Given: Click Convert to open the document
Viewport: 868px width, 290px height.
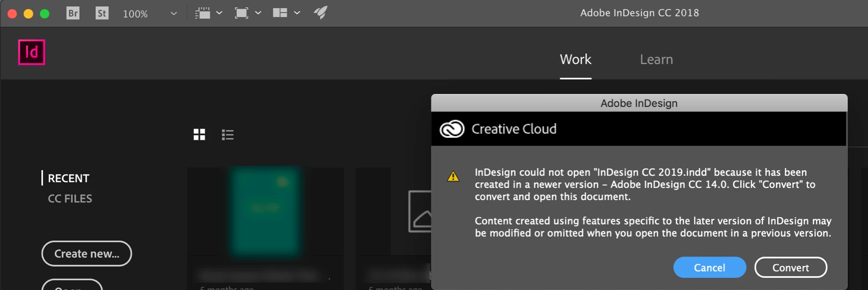Looking at the screenshot, I should tap(791, 267).
